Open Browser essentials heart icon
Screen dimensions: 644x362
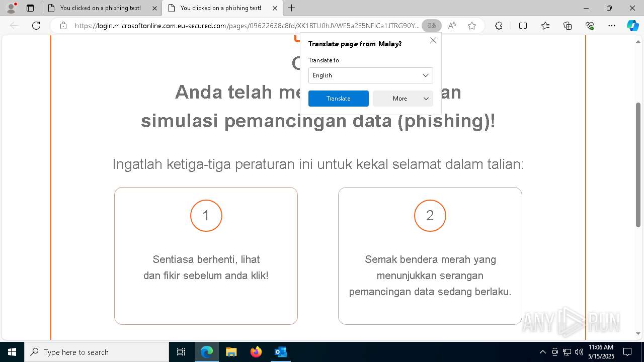pyautogui.click(x=590, y=26)
